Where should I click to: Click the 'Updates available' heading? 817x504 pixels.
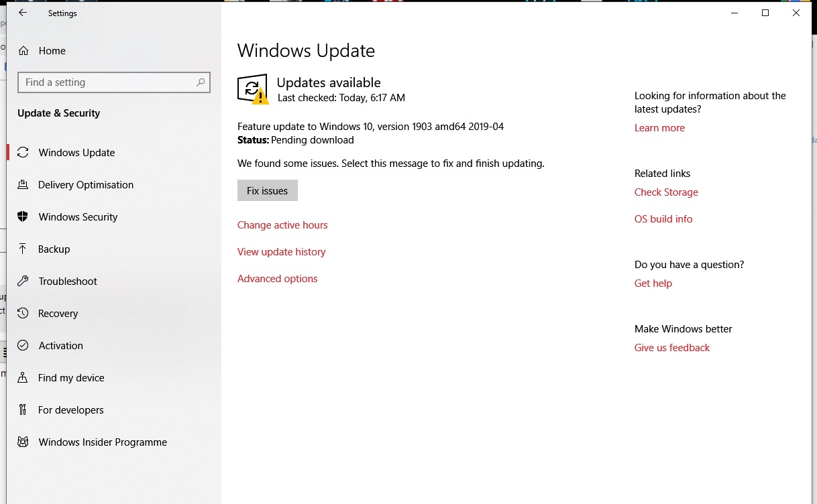click(329, 82)
